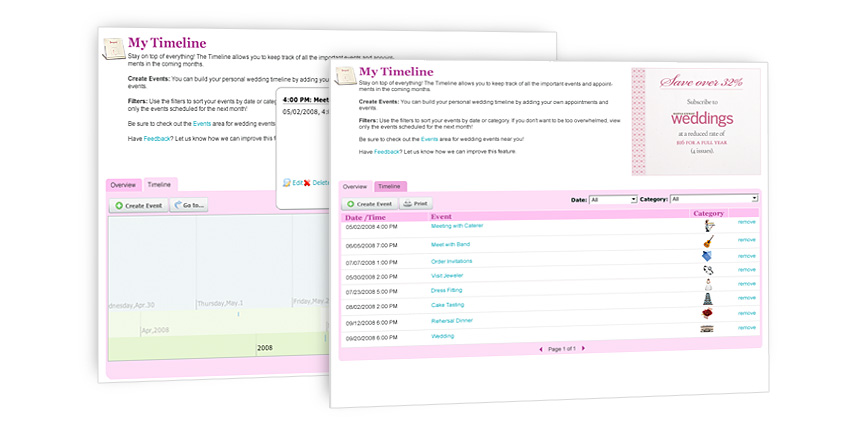This screenshot has height=437, width=852.
Task: Remove the Meet with Band event
Action: coord(747,240)
